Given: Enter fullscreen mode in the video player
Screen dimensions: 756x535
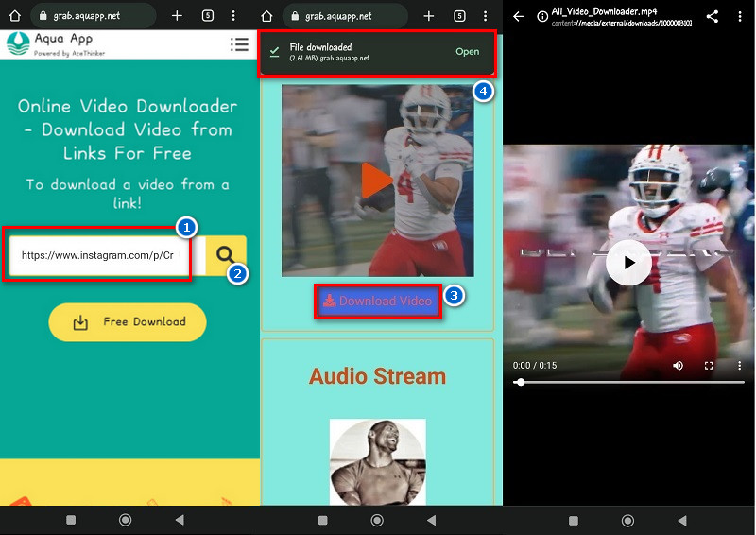Looking at the screenshot, I should (x=709, y=365).
